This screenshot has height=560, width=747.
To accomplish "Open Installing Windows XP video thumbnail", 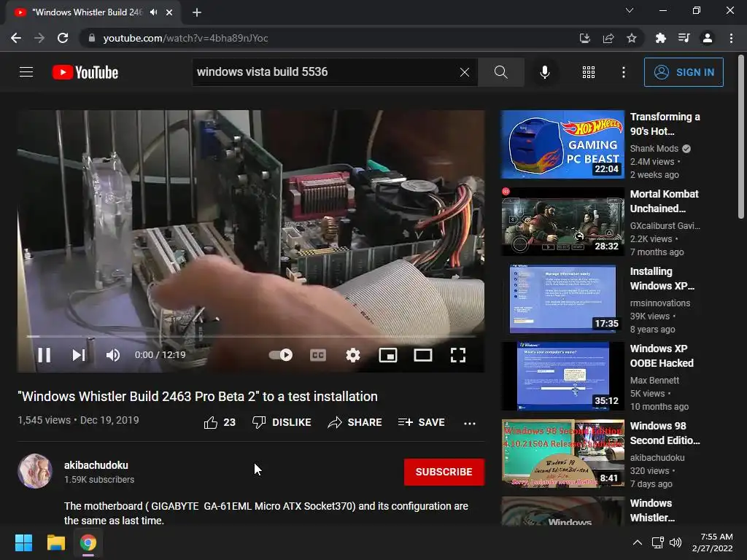I will 562,298.
